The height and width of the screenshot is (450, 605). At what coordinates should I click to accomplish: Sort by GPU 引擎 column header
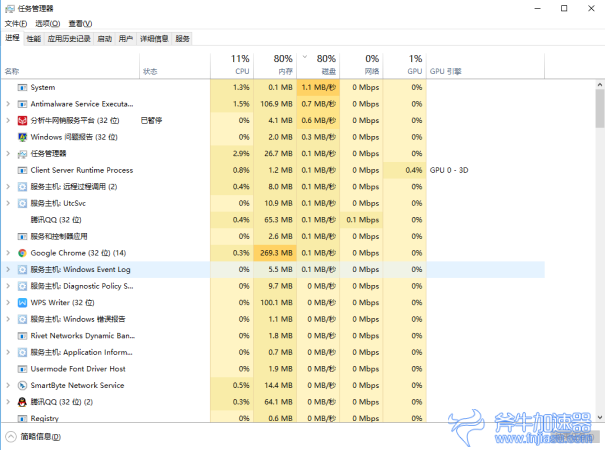click(486, 65)
